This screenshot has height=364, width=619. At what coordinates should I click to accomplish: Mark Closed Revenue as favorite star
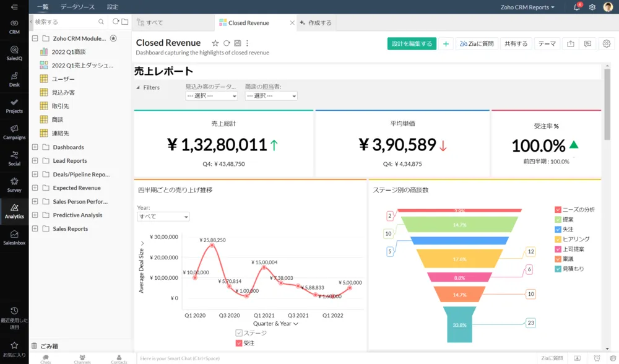(x=215, y=43)
